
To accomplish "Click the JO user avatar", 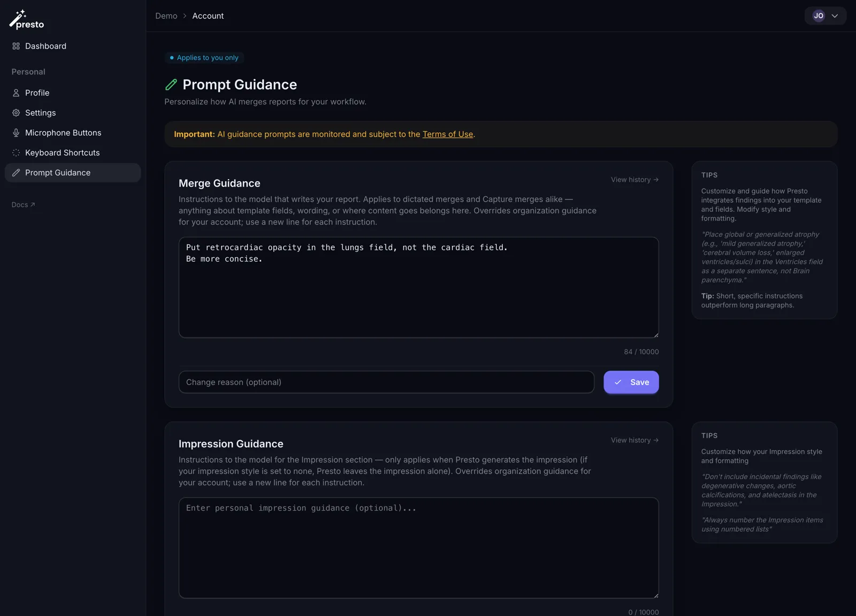I will coord(819,16).
